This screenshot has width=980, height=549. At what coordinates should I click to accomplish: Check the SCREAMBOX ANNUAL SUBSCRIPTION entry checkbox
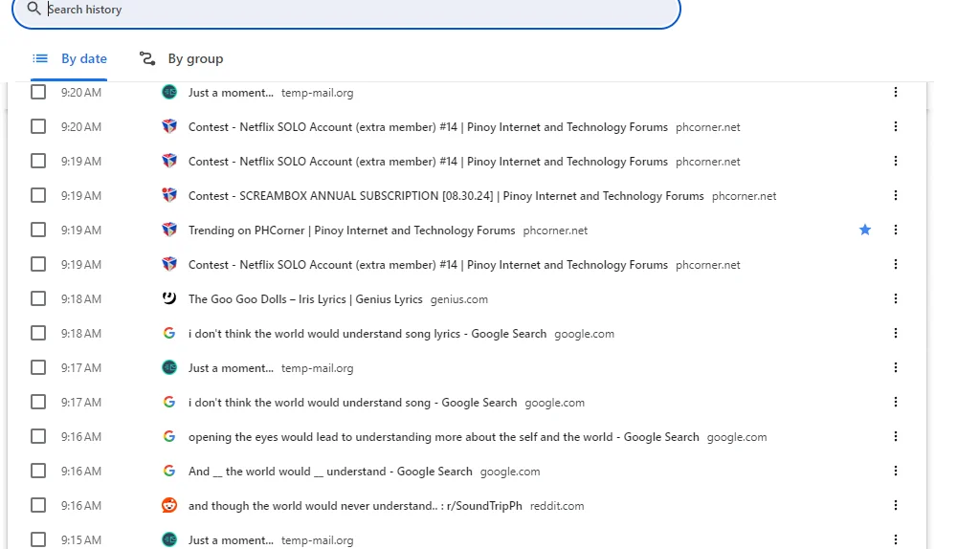coord(38,195)
